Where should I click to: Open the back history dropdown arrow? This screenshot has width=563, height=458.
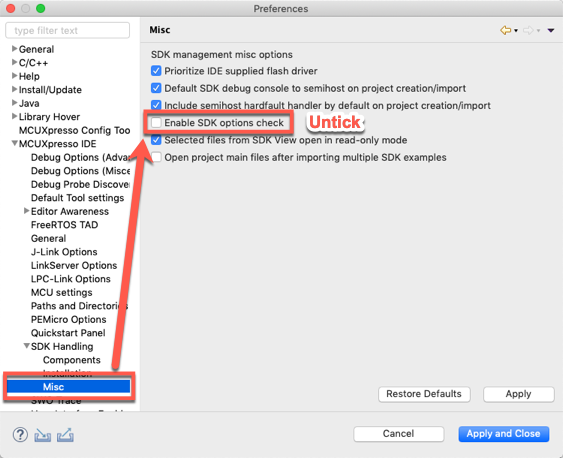click(x=516, y=31)
